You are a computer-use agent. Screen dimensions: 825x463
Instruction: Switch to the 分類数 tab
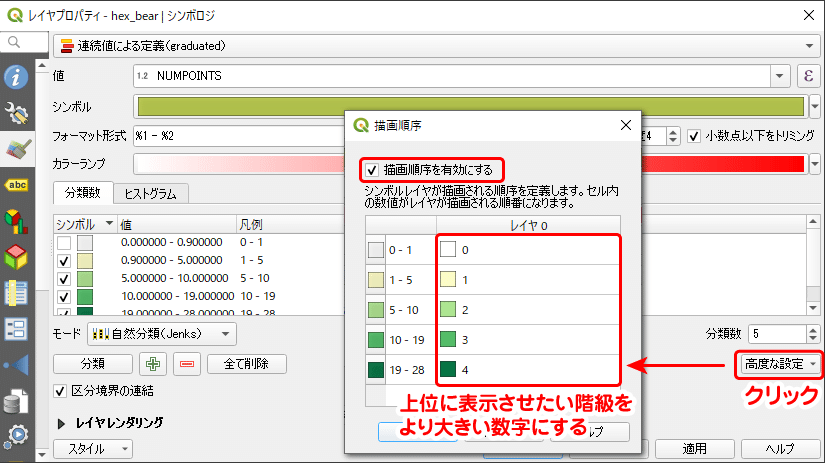[83, 193]
